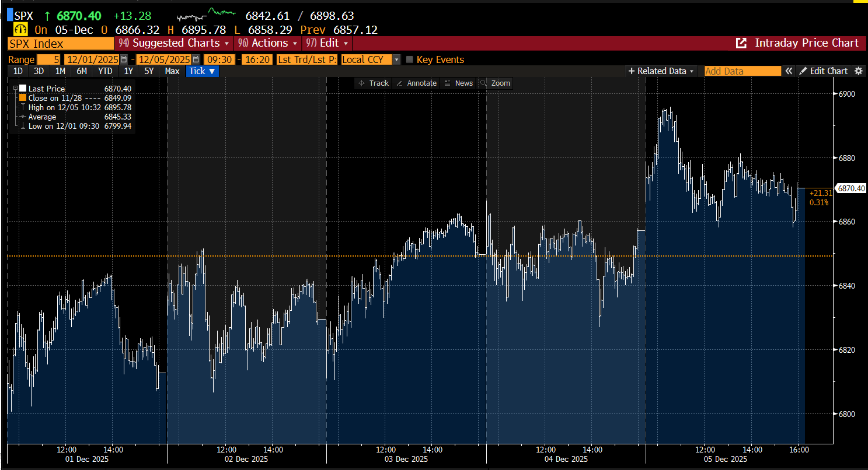The height and width of the screenshot is (470, 868).
Task: Focus the SPX Index security field
Action: pos(61,44)
